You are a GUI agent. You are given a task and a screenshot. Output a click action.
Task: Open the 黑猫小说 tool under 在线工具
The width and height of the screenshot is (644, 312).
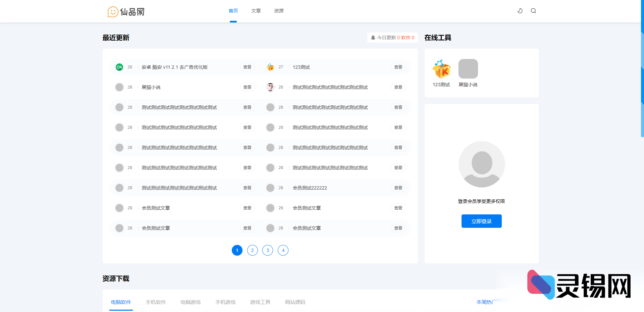point(468,68)
